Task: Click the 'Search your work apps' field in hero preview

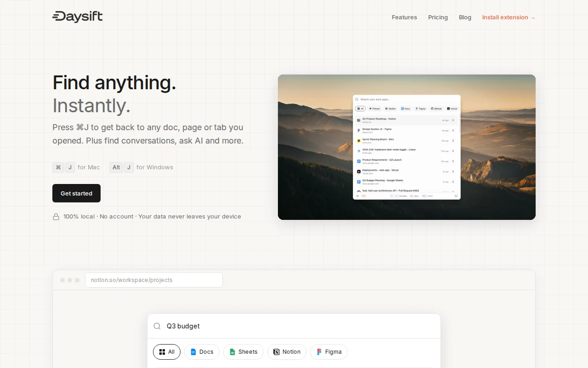Action: click(x=407, y=99)
